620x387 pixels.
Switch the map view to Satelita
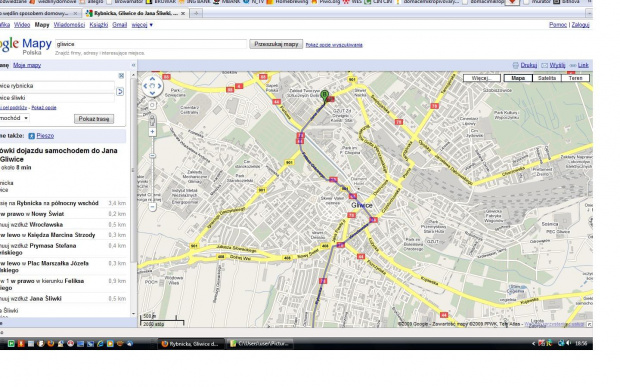point(547,78)
